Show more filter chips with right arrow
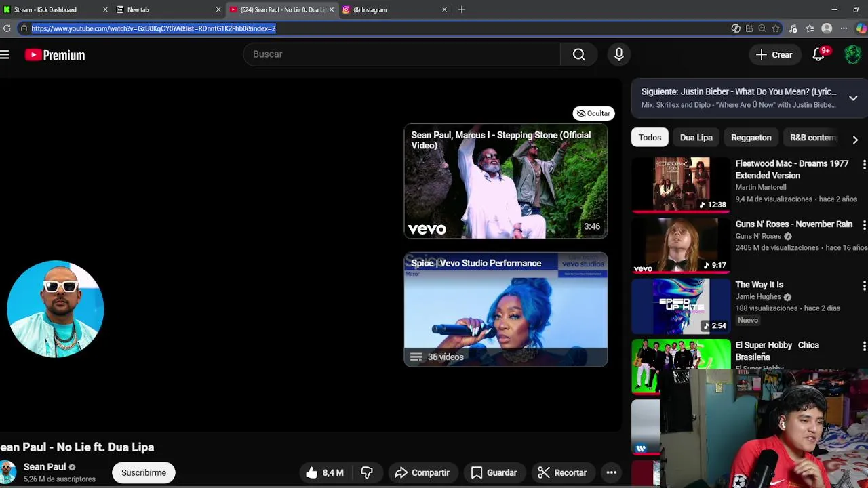 [855, 140]
